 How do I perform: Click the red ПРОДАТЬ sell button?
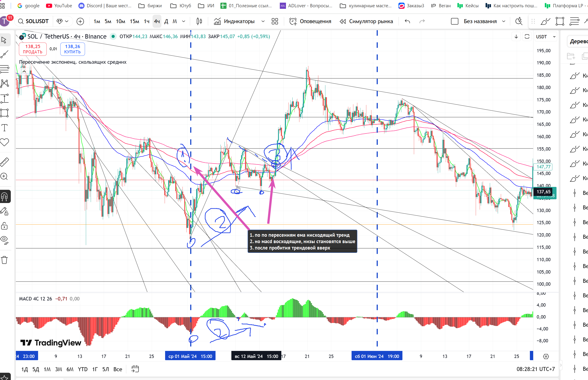click(x=33, y=49)
